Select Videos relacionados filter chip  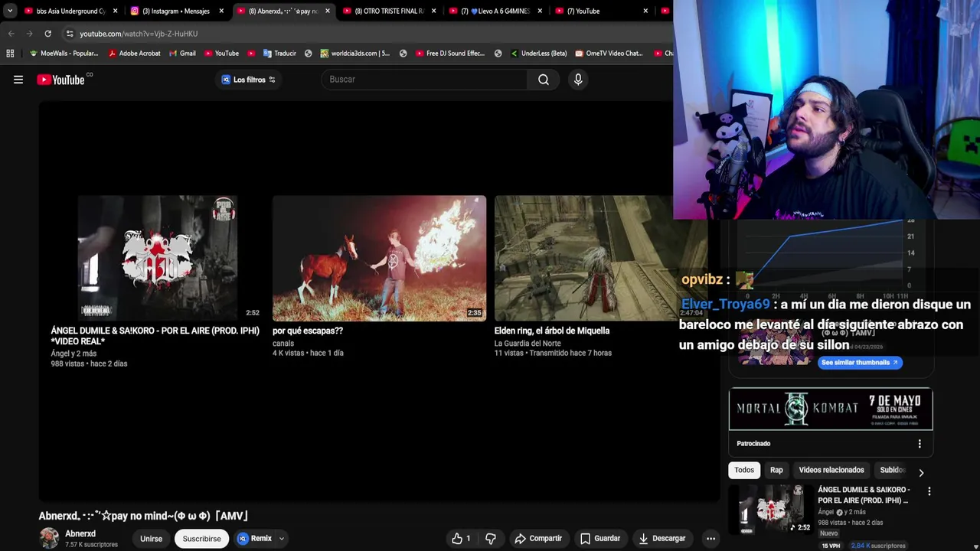coord(831,470)
